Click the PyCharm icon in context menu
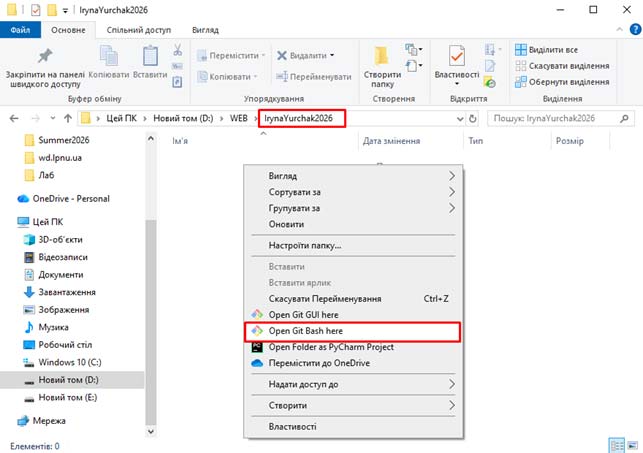Image resolution: width=643 pixels, height=453 pixels. [257, 347]
